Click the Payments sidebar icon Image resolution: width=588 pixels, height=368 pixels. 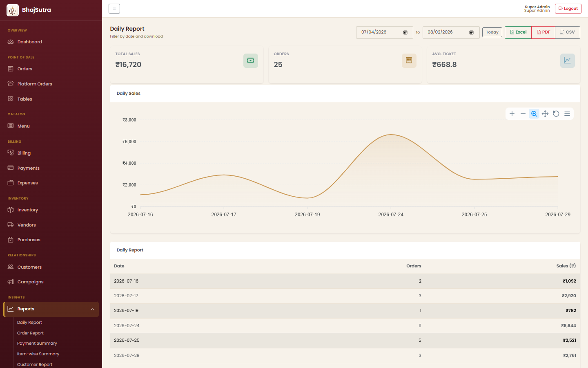click(11, 168)
